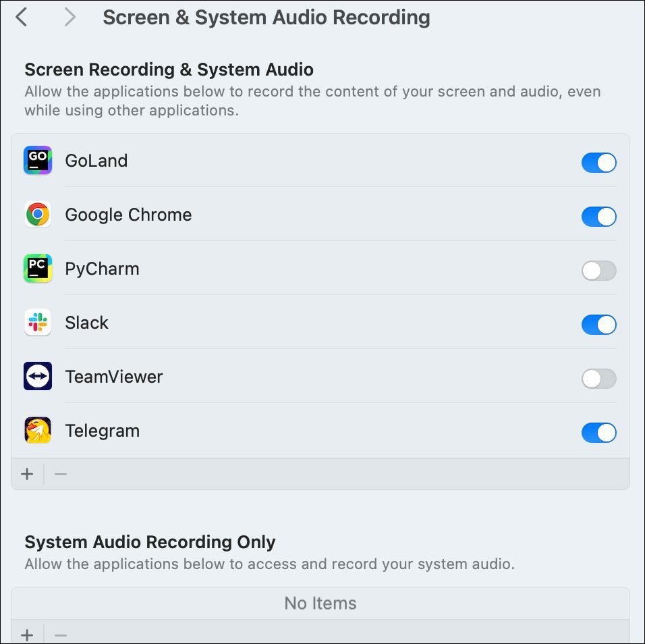This screenshot has height=644, width=645.
Task: Click the remove (−) icon below the app list
Action: click(60, 473)
